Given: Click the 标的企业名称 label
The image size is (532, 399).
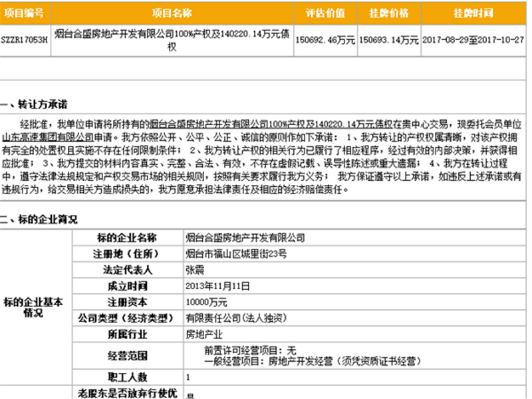Looking at the screenshot, I should click(127, 238).
